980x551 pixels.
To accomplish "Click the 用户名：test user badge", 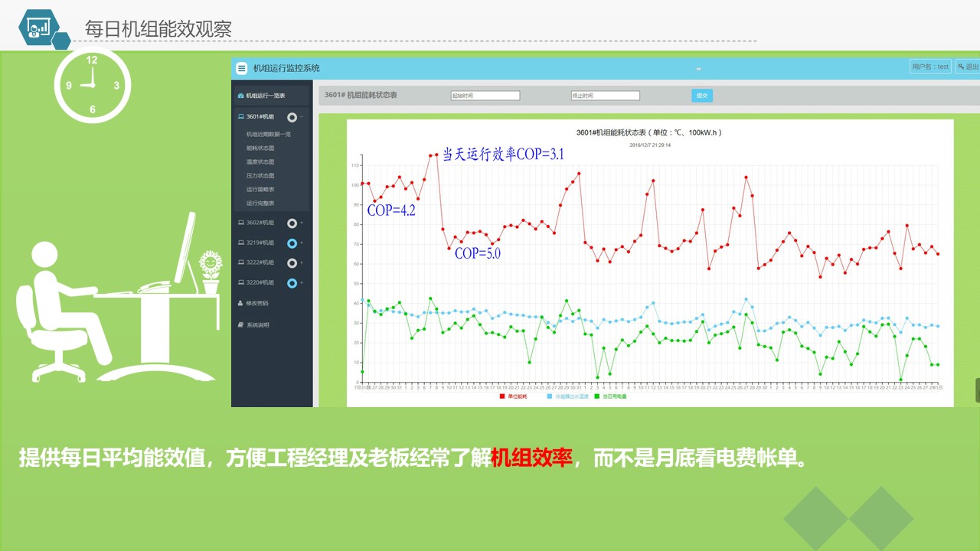I will point(930,67).
